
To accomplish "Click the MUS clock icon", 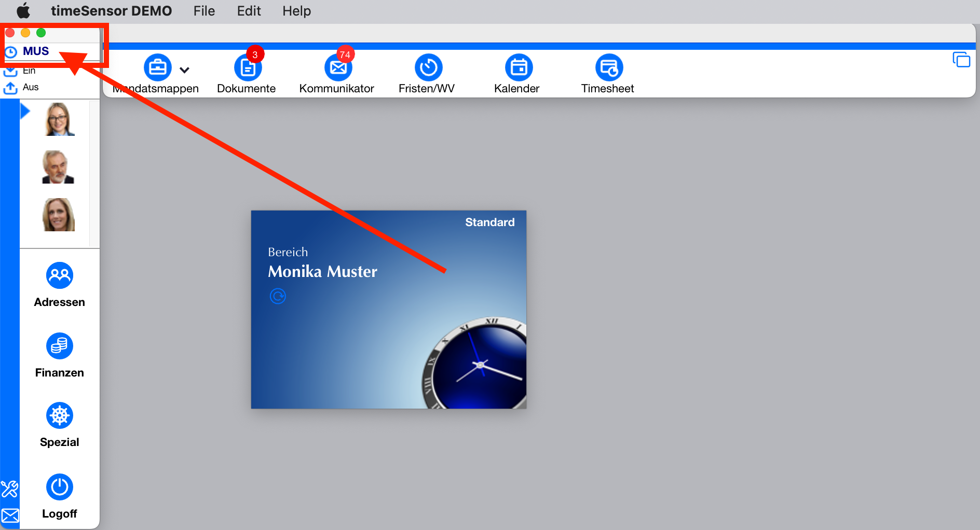I will [11, 52].
